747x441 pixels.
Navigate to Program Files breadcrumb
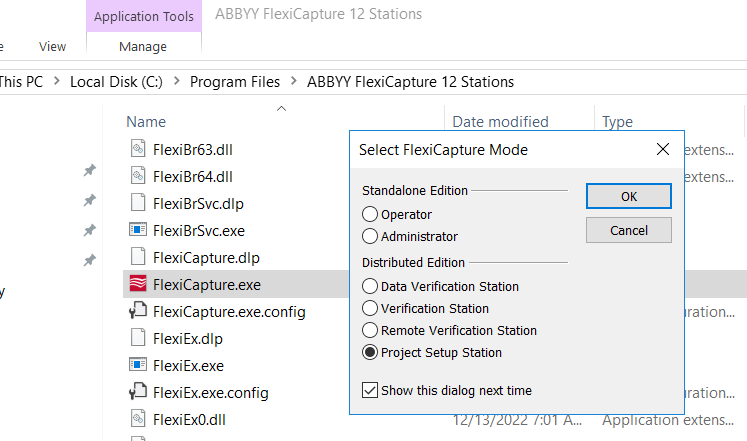click(x=235, y=82)
